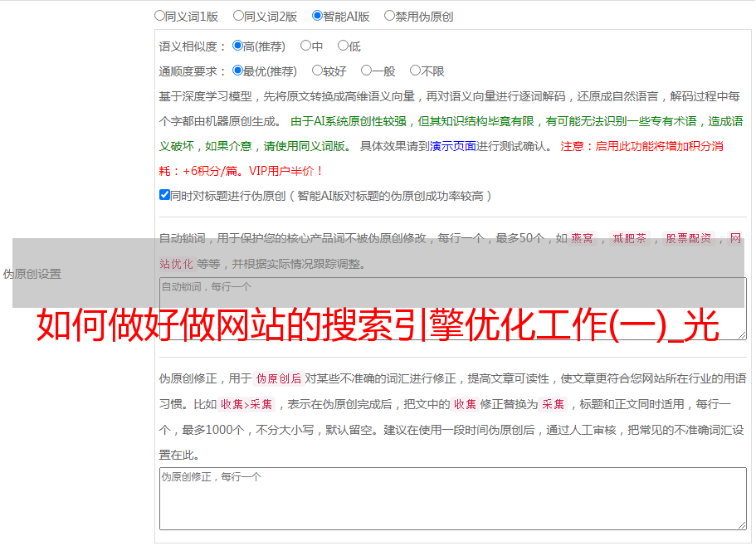Set 语义相似度 to 低
Screen dimensions: 756x546
click(343, 46)
